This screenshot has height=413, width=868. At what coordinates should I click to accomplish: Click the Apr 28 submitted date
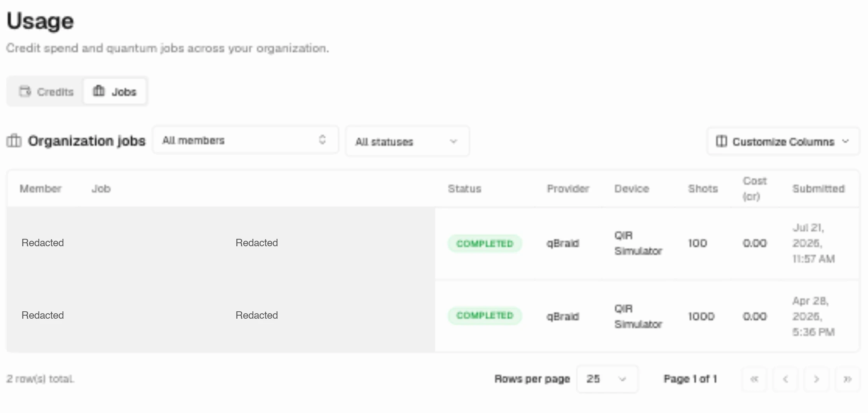coord(814,316)
